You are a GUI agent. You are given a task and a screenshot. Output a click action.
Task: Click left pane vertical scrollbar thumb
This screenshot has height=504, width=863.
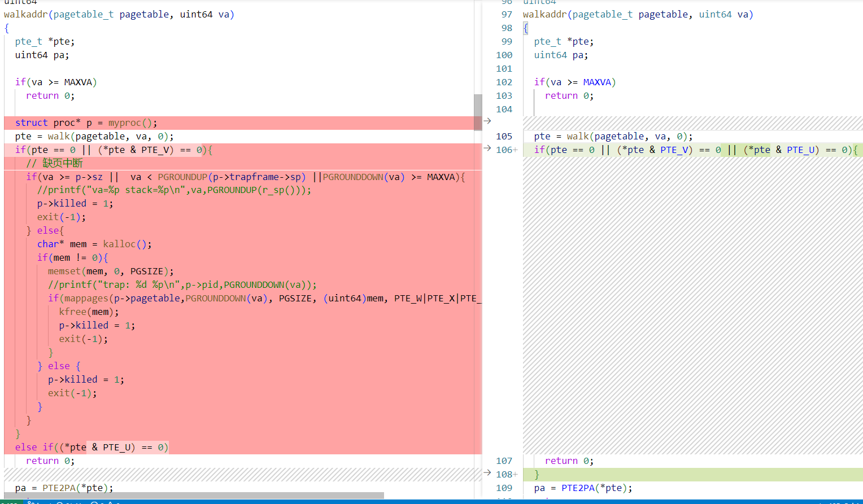[478, 112]
